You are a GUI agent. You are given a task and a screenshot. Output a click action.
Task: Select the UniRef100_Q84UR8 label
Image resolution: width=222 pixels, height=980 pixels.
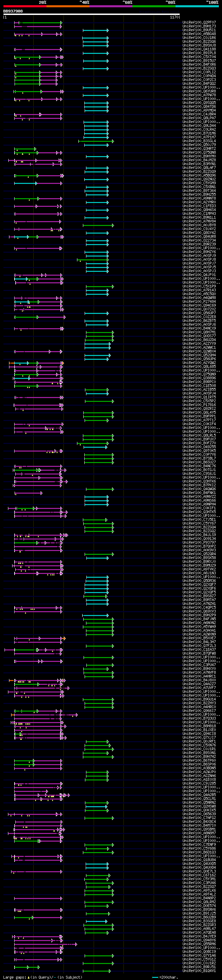pos(199,237)
